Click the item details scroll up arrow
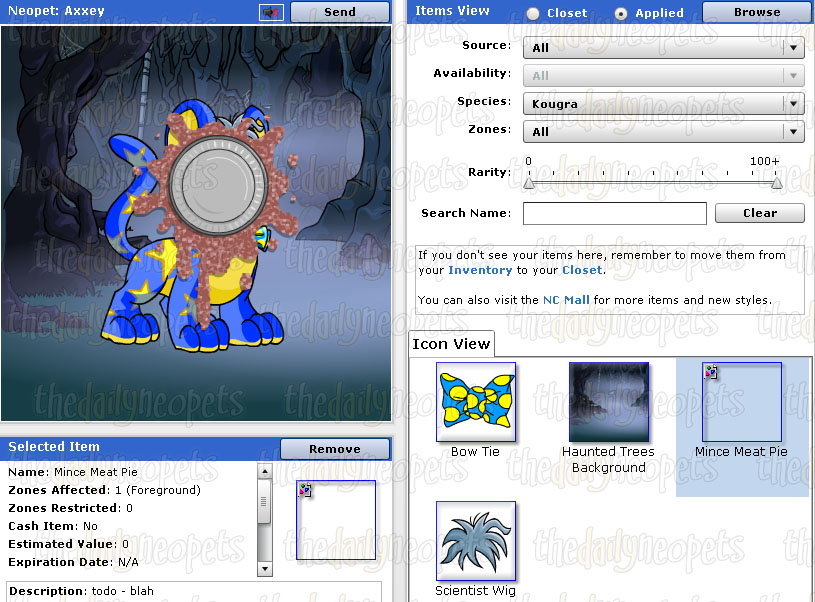Image resolution: width=815 pixels, height=602 pixels. coord(265,472)
